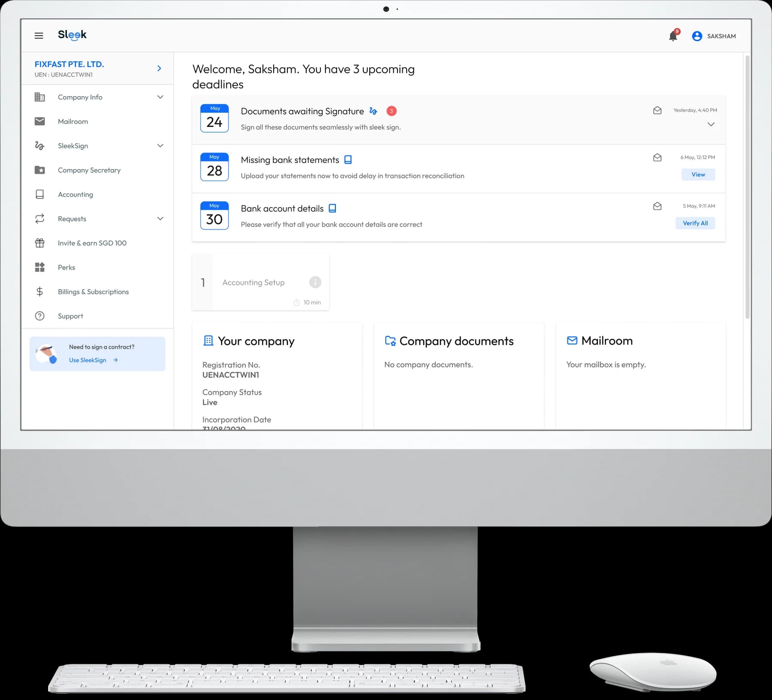Click the May 24 calendar date tile

click(x=214, y=118)
